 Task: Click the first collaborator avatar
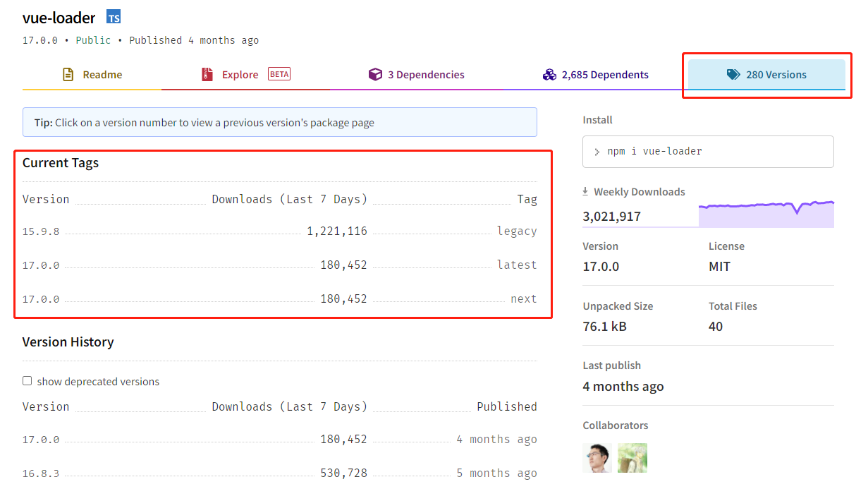(597, 457)
